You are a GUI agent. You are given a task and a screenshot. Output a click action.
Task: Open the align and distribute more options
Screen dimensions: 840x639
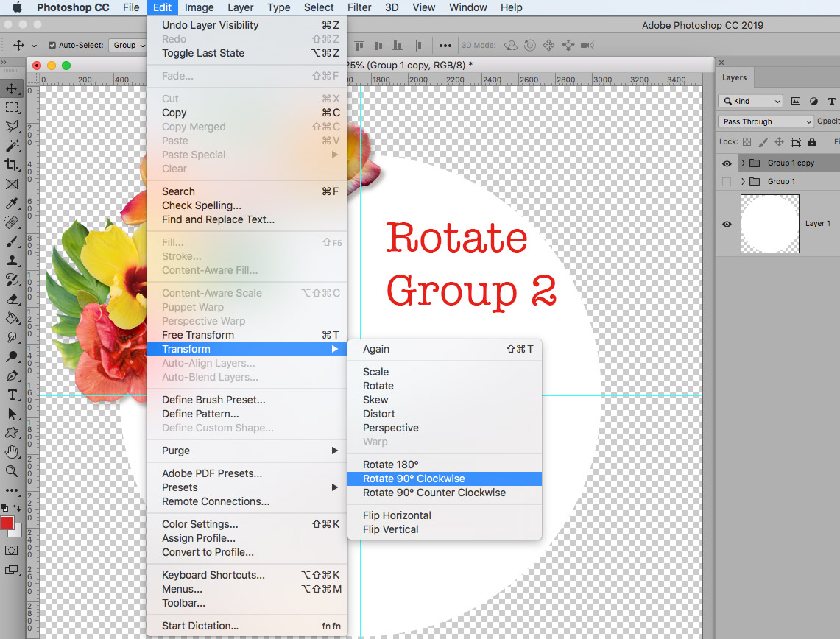445,46
